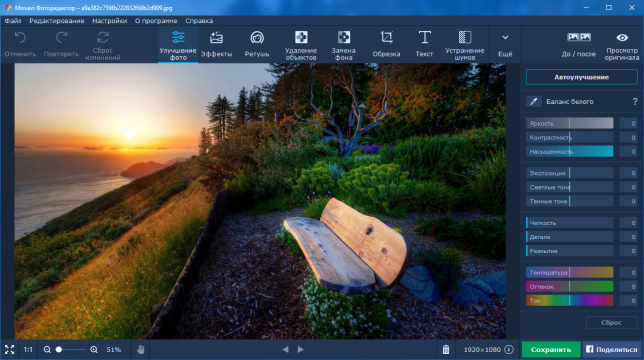Viewport: 644px width, 360px height.
Task: Toggle До / после comparison view
Action: click(579, 44)
